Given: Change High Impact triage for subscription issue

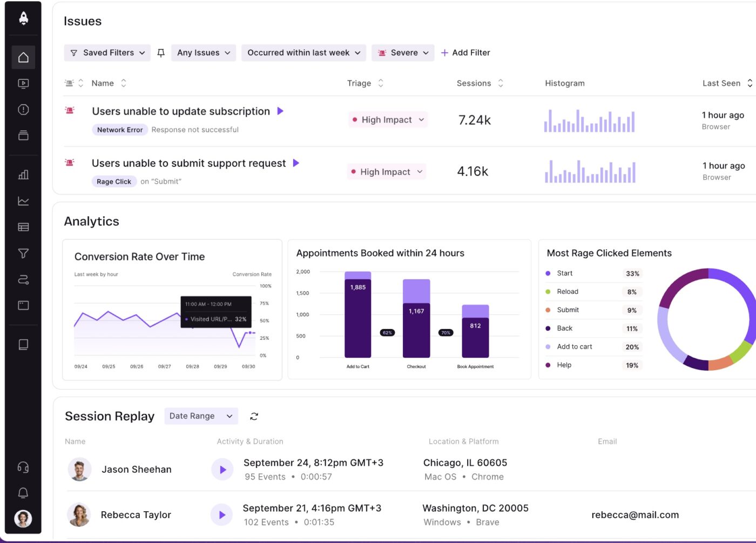Looking at the screenshot, I should click(388, 120).
